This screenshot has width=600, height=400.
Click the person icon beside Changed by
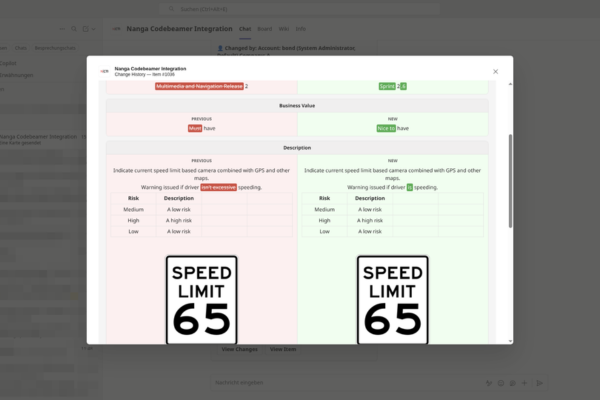pos(220,48)
